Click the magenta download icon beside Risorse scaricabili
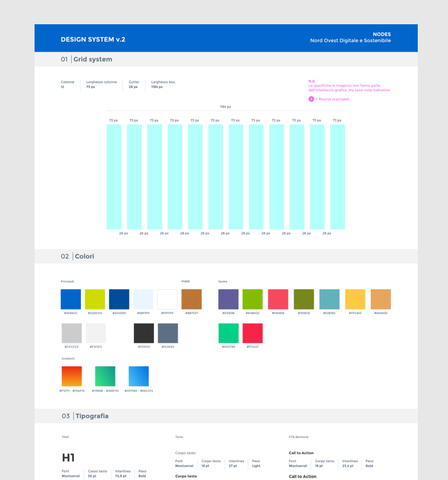This screenshot has width=448, height=480. [x=311, y=99]
